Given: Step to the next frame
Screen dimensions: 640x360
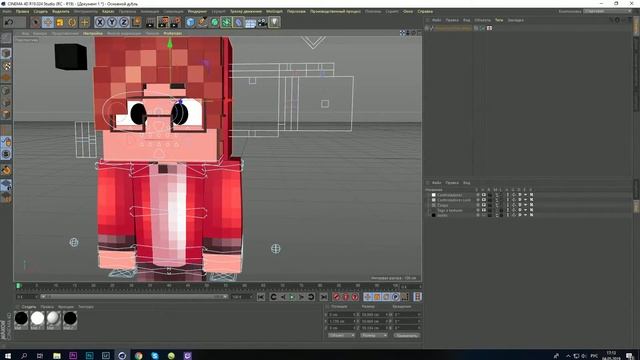Looking at the screenshot, I should coord(302,297).
